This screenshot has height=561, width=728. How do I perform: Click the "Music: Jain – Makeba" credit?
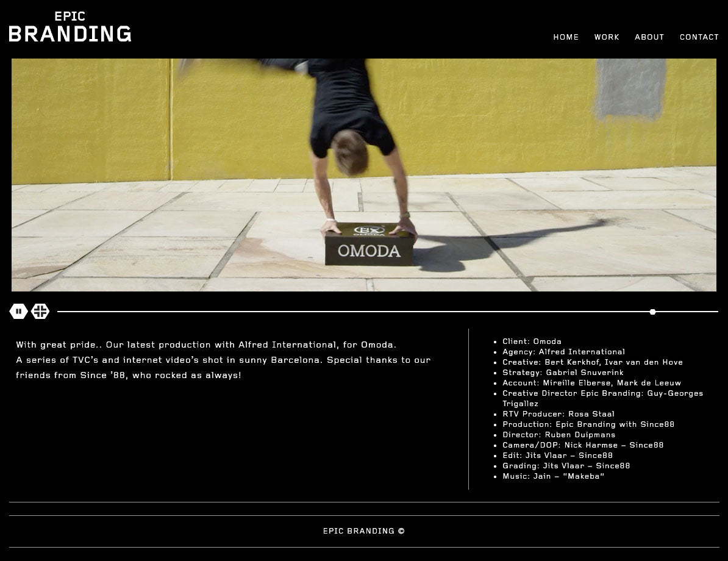pyautogui.click(x=553, y=476)
